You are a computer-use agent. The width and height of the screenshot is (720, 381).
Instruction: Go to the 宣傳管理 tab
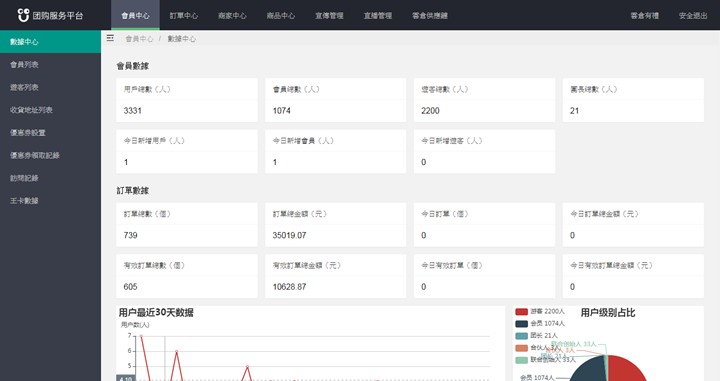(329, 16)
